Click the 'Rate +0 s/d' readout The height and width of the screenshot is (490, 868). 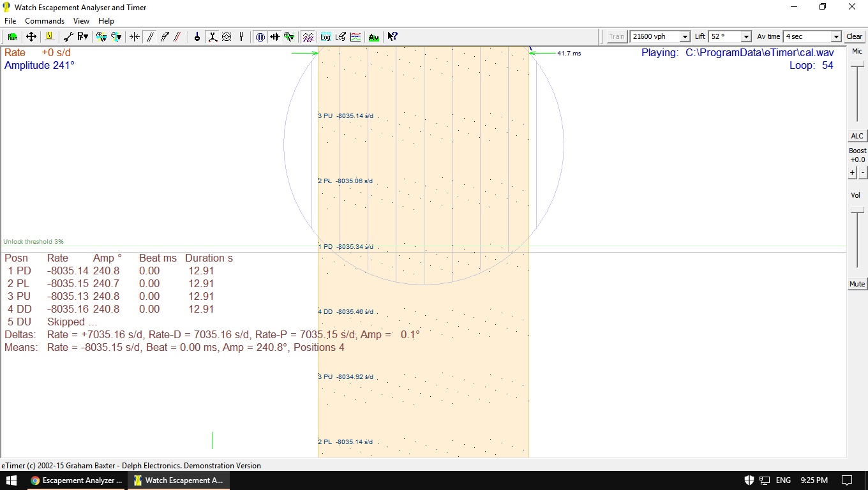pyautogui.click(x=38, y=52)
